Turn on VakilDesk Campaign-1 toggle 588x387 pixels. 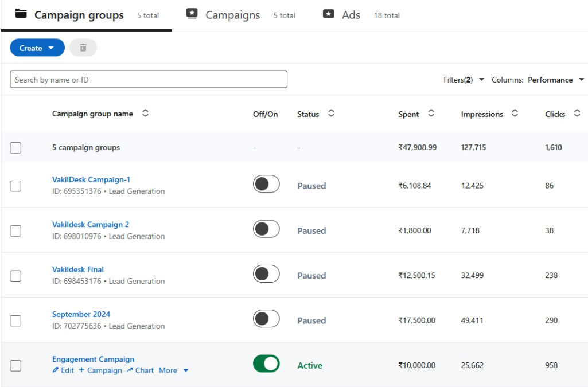click(x=266, y=185)
